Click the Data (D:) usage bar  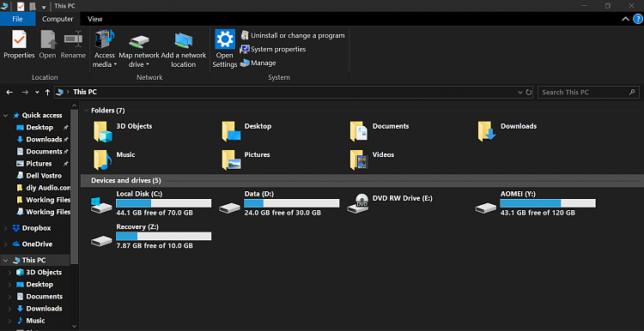coord(292,203)
